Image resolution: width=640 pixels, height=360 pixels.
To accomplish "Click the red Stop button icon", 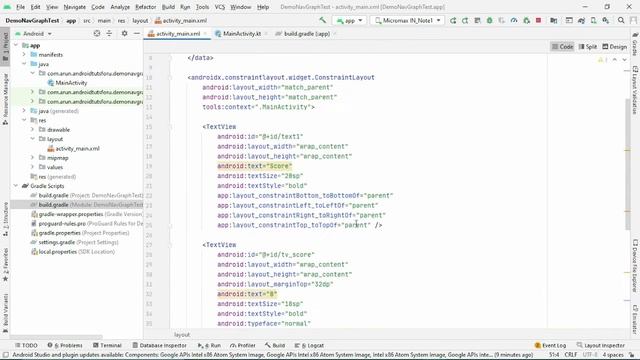I will point(538,20).
